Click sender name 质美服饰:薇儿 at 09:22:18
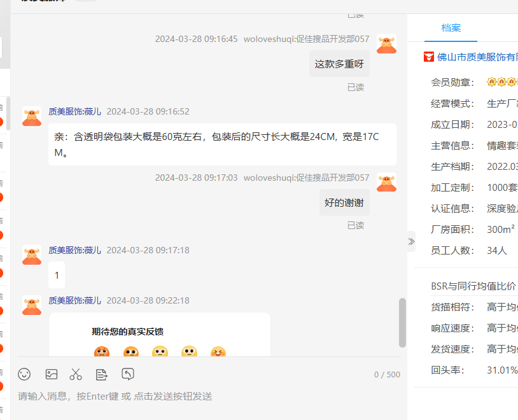 (74, 301)
